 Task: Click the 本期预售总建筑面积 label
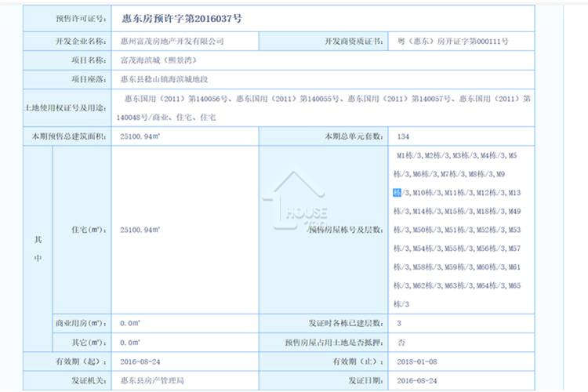pyautogui.click(x=69, y=136)
